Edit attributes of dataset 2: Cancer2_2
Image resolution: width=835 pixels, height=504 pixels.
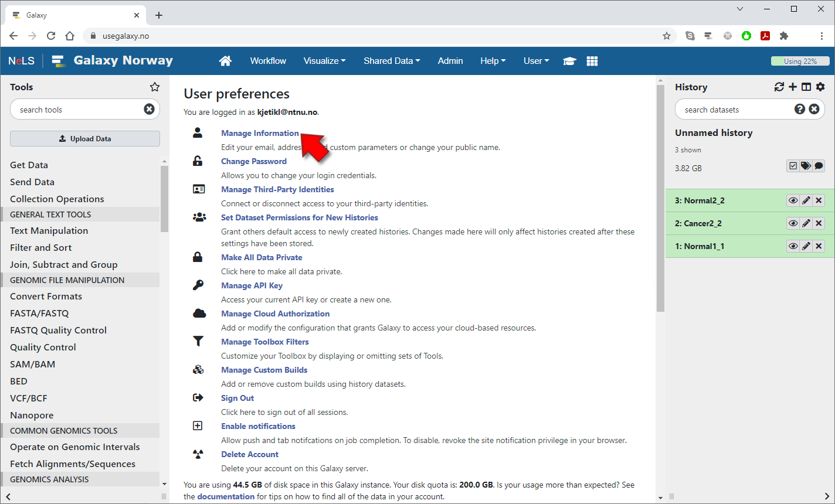[x=806, y=223]
